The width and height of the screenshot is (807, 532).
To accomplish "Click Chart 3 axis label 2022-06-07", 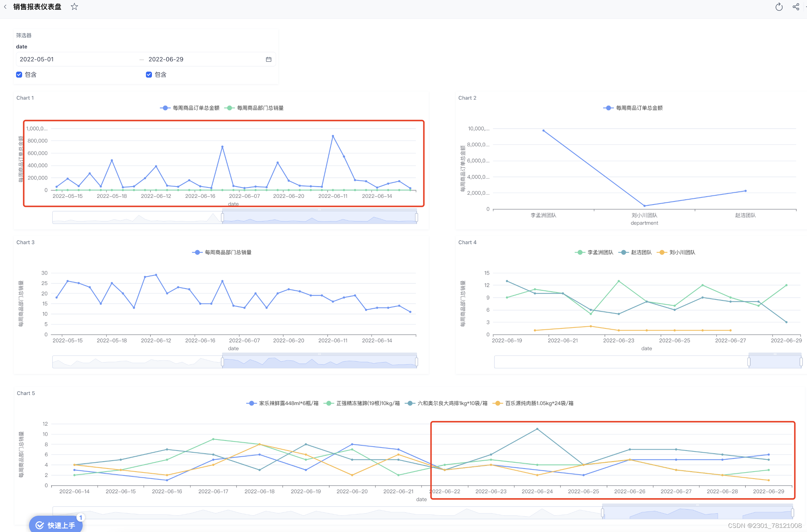I will 244,340.
